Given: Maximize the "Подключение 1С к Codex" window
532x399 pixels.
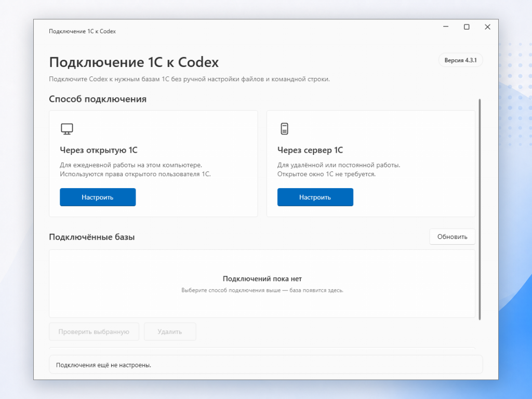Looking at the screenshot, I should click(x=467, y=27).
